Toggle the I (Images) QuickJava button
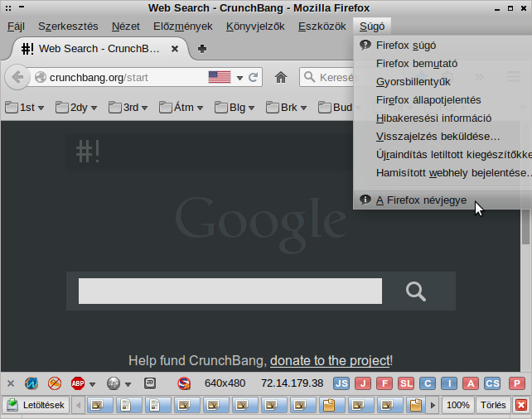The width and height of the screenshot is (532, 419). (449, 383)
